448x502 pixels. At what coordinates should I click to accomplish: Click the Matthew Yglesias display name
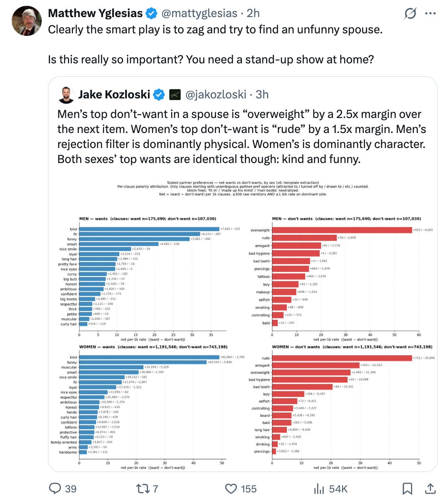96,13
